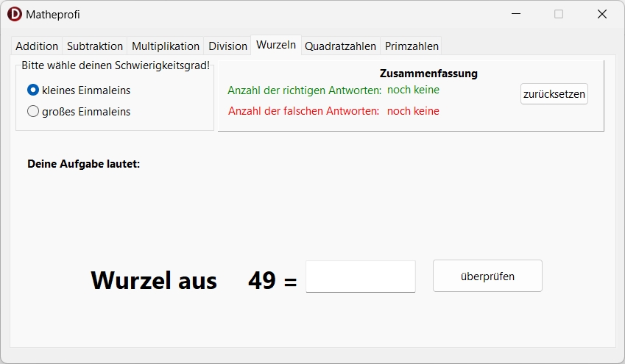Minimize the Matheprofi window

(516, 14)
